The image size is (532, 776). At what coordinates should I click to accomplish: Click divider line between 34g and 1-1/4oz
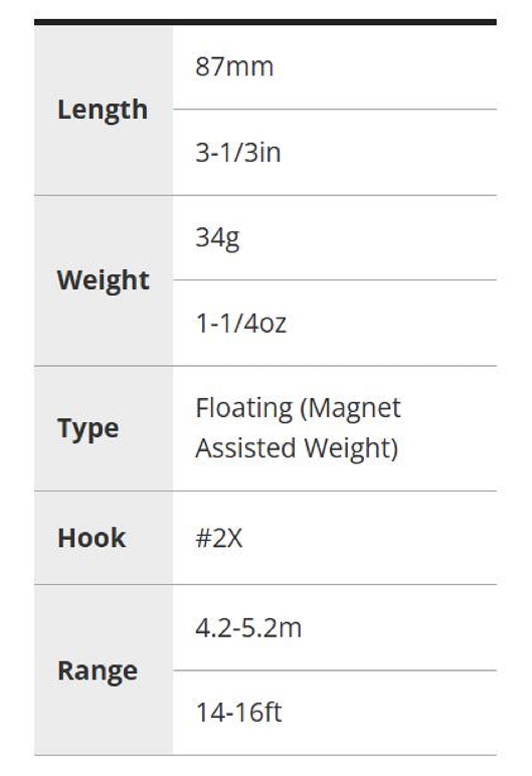[x=334, y=280]
